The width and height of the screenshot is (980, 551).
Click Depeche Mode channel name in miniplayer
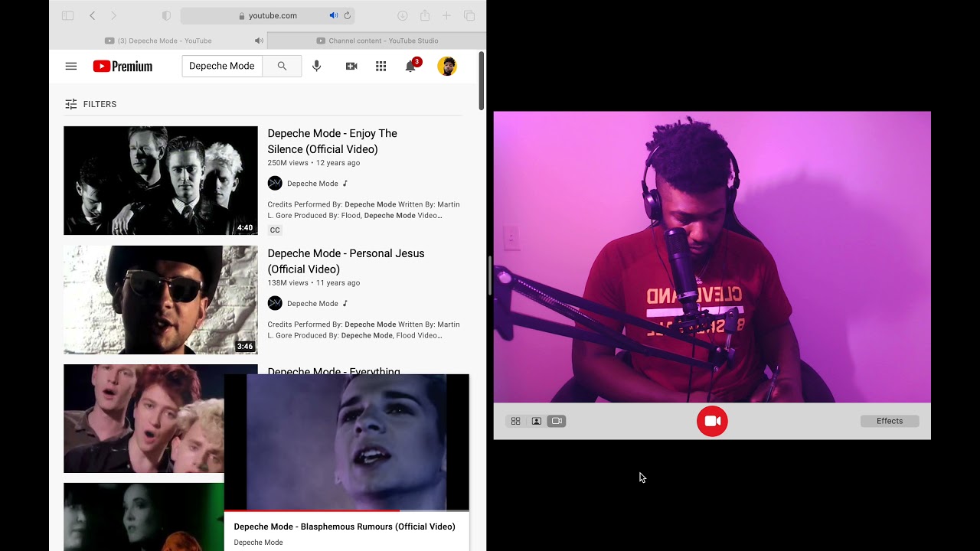(x=258, y=543)
